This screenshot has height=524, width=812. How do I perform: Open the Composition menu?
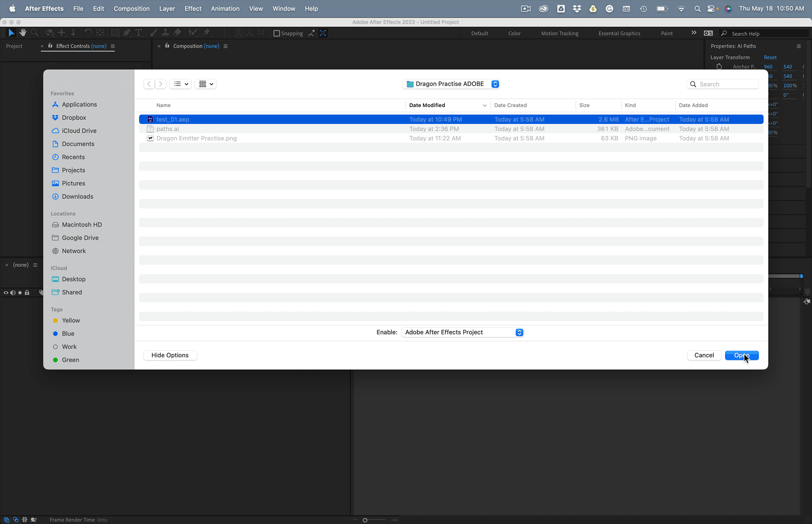[x=132, y=8]
